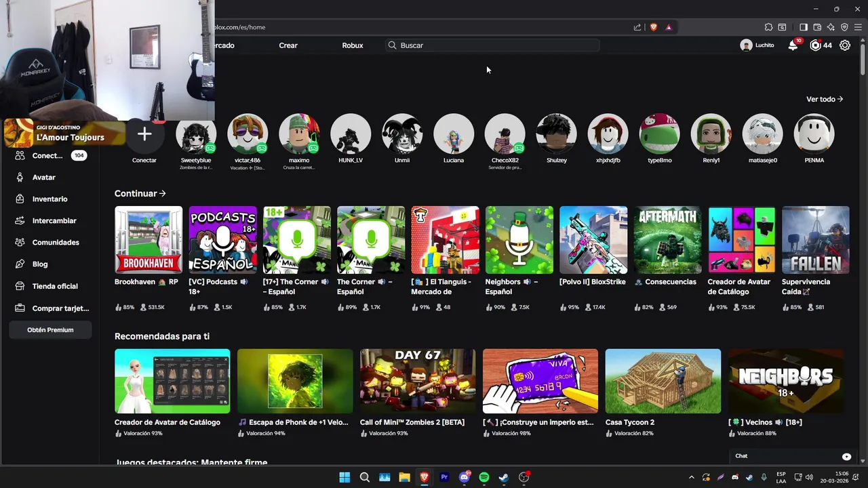
Task: Open the Leo AI sparkle icon
Action: (831, 27)
